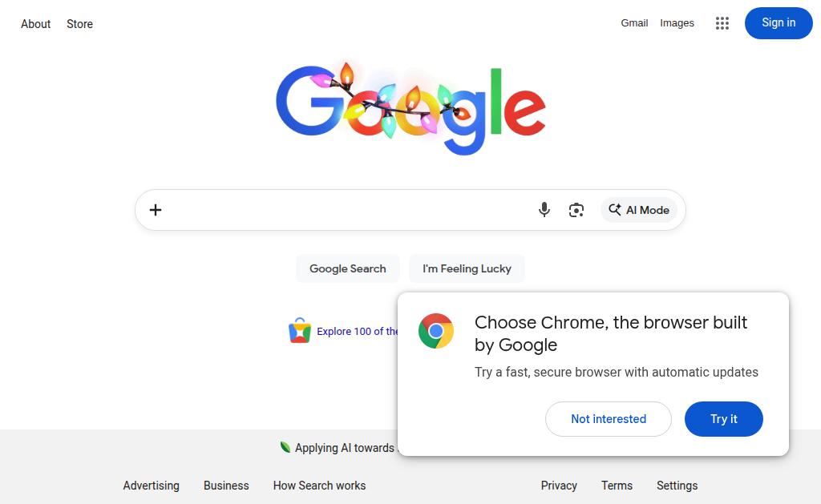
Task: Open Google Lens image search icon
Action: 576,210
